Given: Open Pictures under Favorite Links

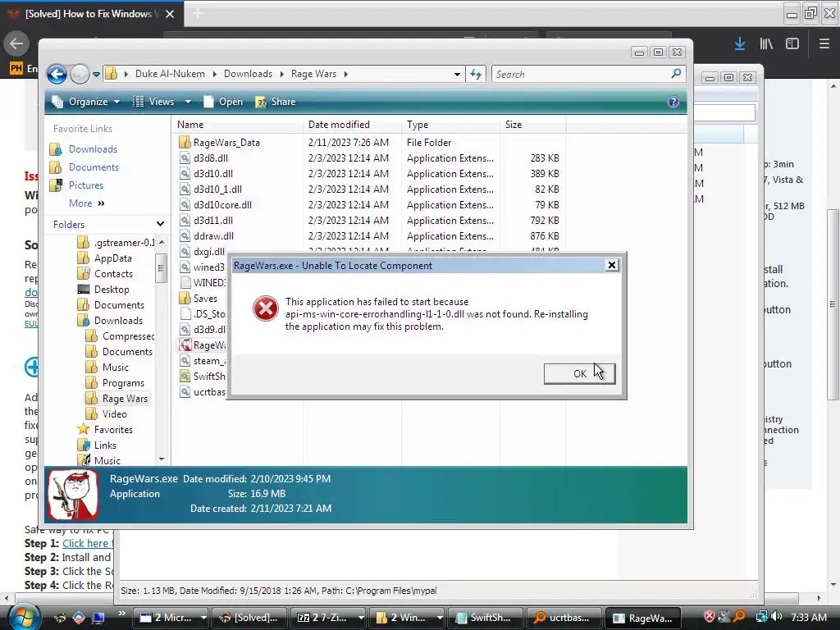Looking at the screenshot, I should coord(85,185).
